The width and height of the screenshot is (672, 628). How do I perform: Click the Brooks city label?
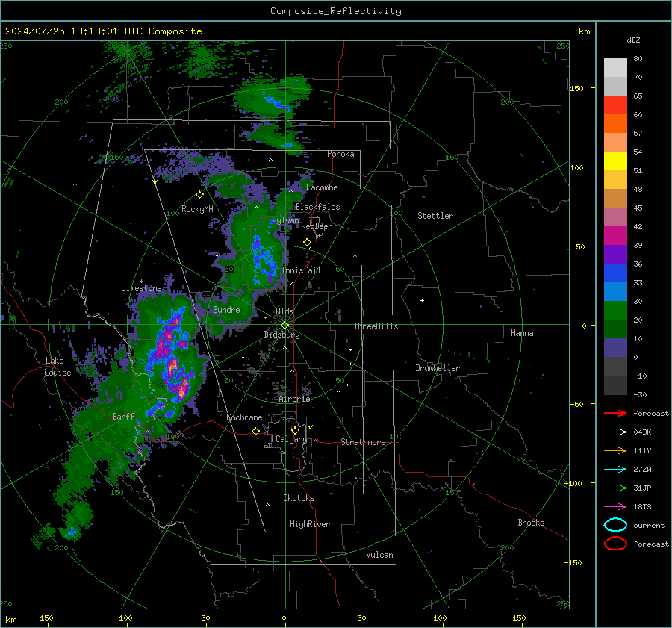[531, 523]
